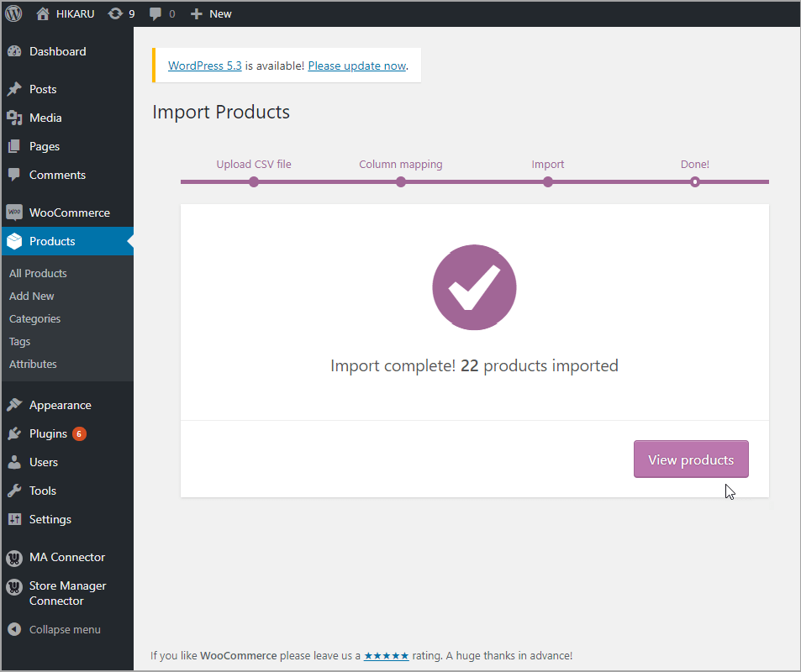
Task: Open Add New product submenu
Action: click(32, 297)
